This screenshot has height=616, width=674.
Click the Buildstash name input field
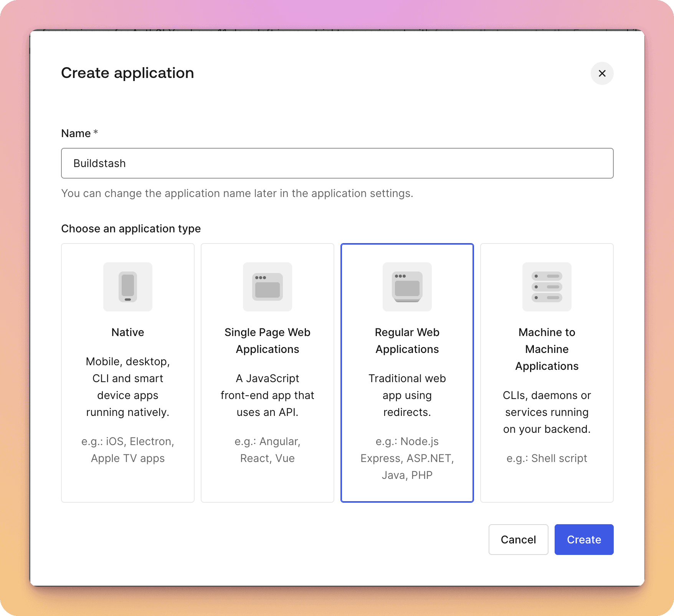[337, 163]
